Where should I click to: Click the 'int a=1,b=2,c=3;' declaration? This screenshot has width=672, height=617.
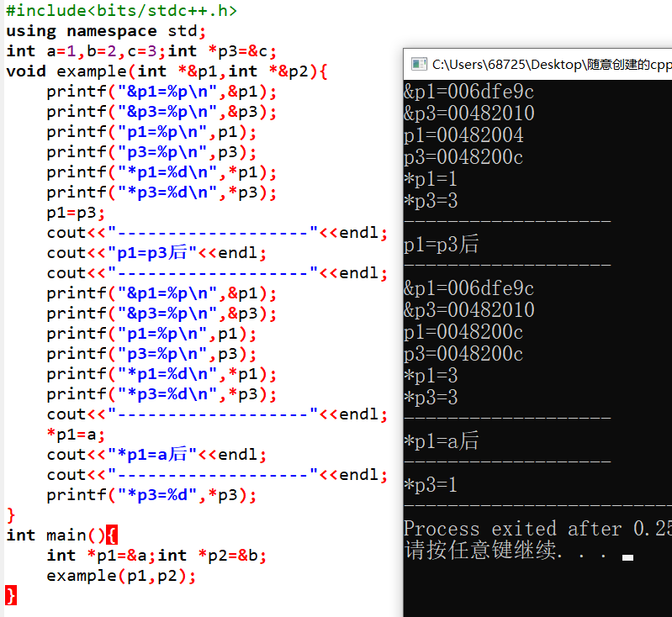[86, 51]
